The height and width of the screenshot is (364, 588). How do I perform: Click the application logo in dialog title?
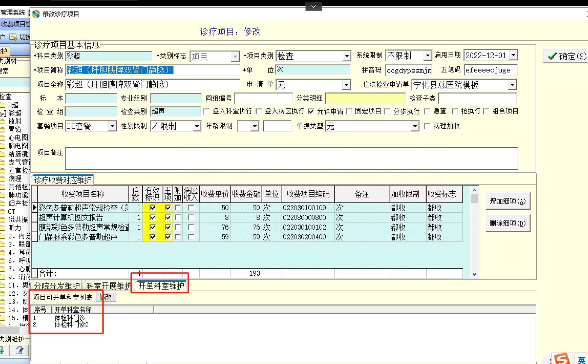pos(36,14)
